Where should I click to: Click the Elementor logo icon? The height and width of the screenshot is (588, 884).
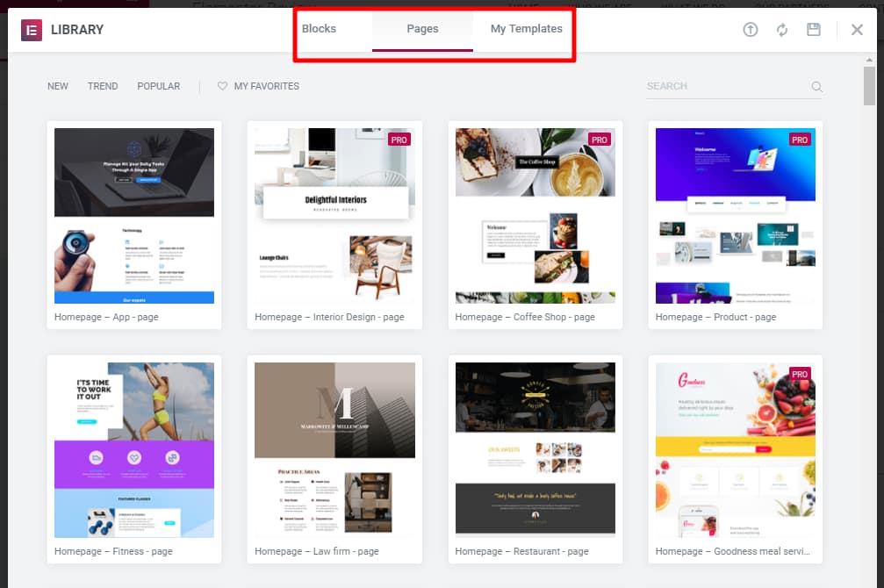pyautogui.click(x=32, y=30)
